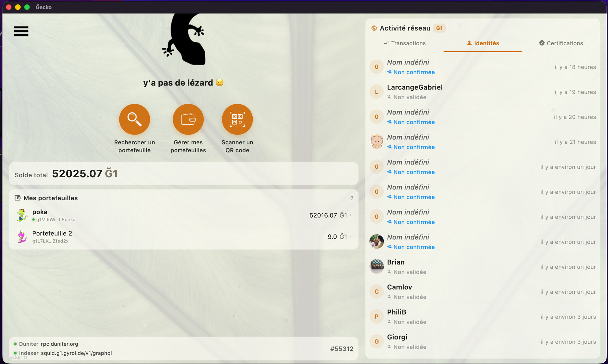Viewport: 608px width, 364px height.
Task: Switch to the Transactions tab
Action: [x=405, y=43]
